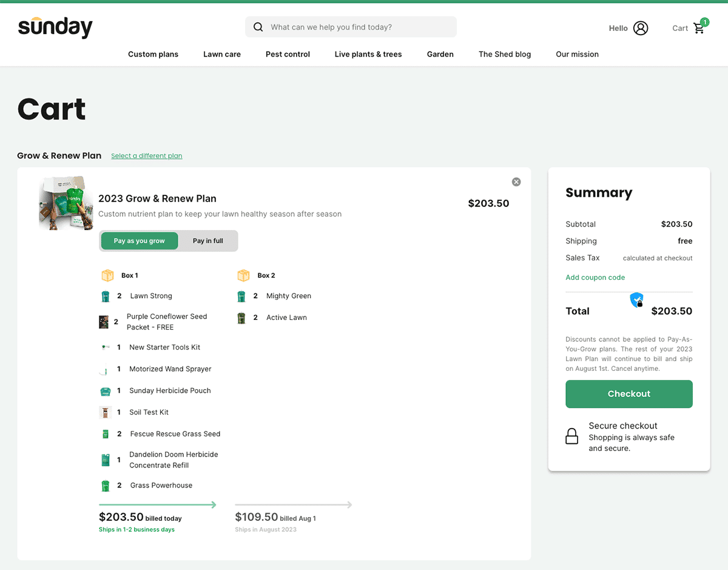Open the user account icon

click(x=641, y=28)
